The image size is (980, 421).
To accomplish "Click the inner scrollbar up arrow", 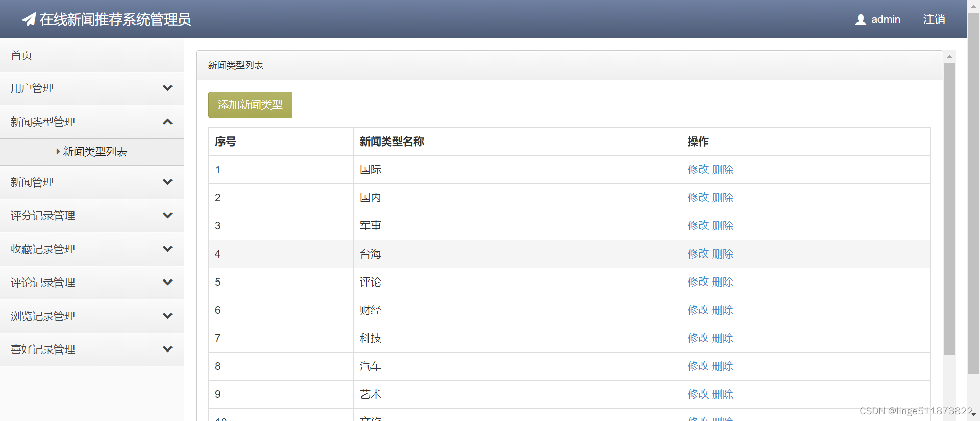I will coord(949,57).
